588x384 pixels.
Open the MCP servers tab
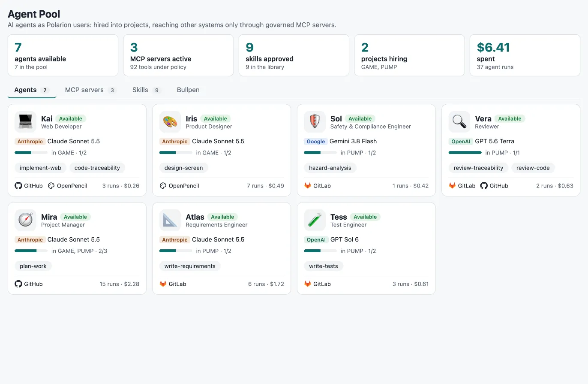click(x=91, y=90)
